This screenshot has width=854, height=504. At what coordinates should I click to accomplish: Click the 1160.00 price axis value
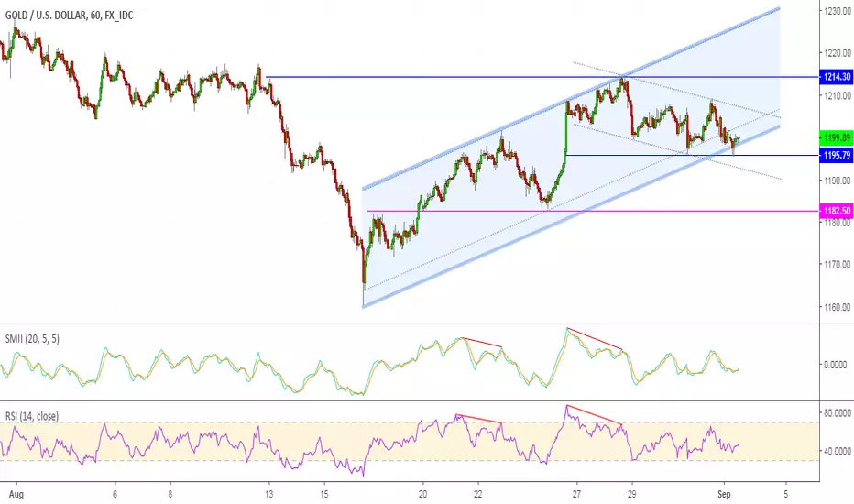pos(838,307)
